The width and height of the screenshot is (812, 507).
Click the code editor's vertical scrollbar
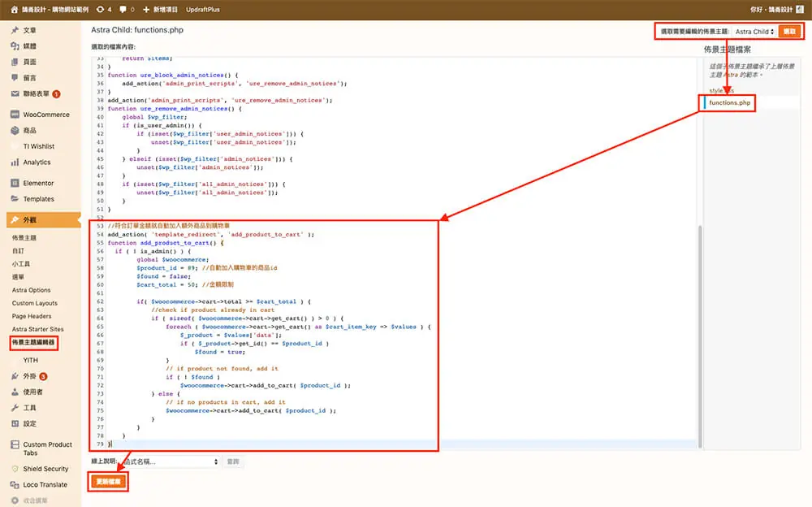pyautogui.click(x=700, y=336)
